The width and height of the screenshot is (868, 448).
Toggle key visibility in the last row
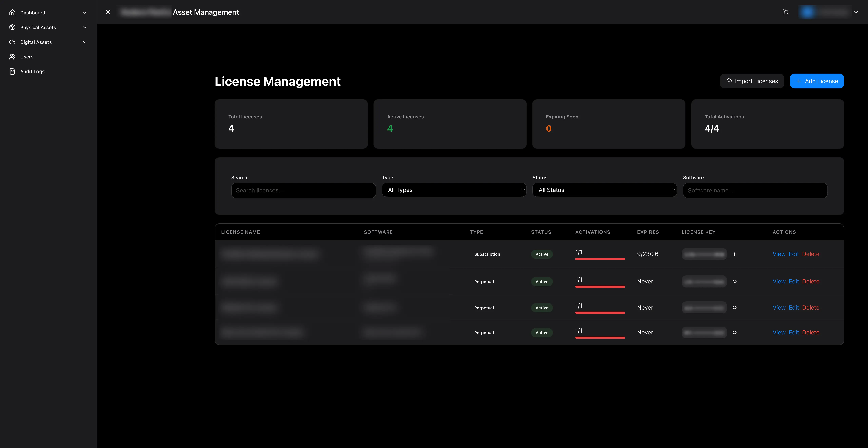coord(735,332)
